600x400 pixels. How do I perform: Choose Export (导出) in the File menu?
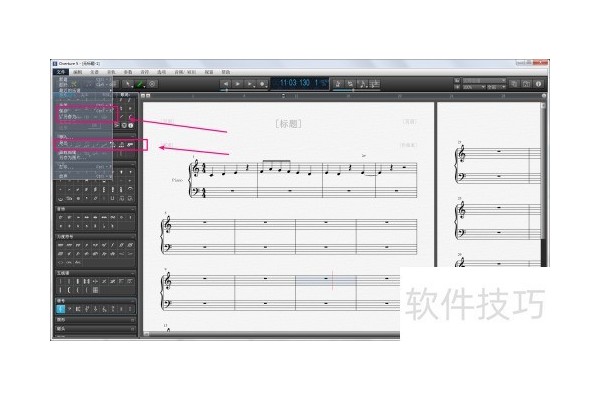[82, 144]
